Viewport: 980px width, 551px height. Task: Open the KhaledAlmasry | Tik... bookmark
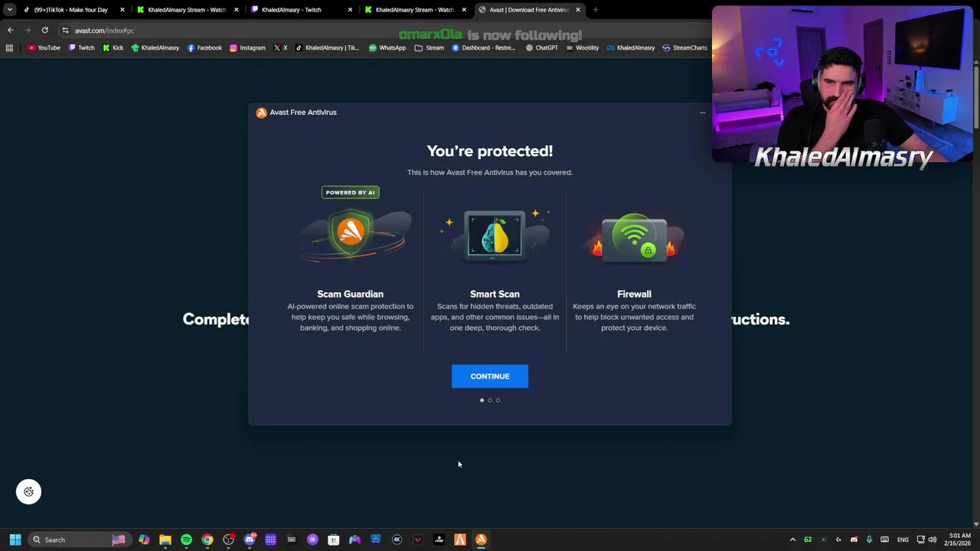(327, 47)
